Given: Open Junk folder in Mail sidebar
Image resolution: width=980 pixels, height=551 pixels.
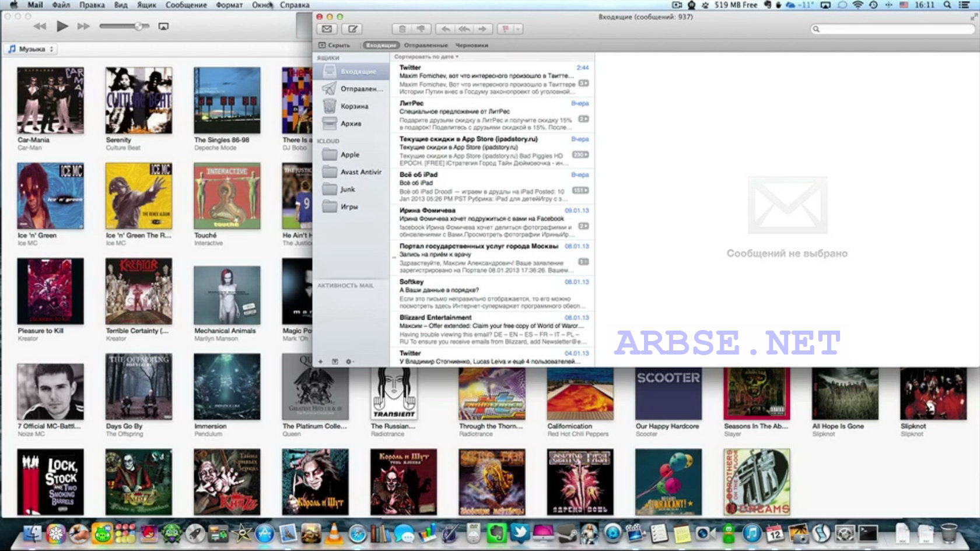Looking at the screenshot, I should coord(351,189).
